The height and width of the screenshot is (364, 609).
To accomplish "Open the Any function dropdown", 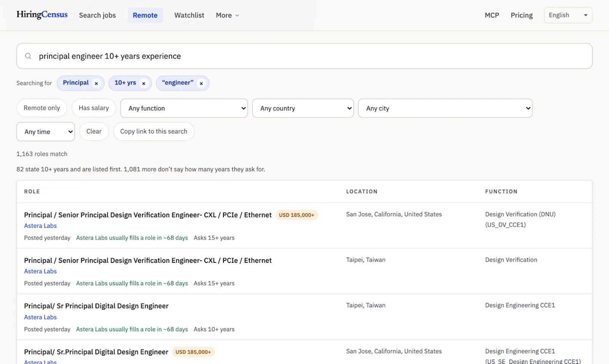I will pyautogui.click(x=184, y=108).
